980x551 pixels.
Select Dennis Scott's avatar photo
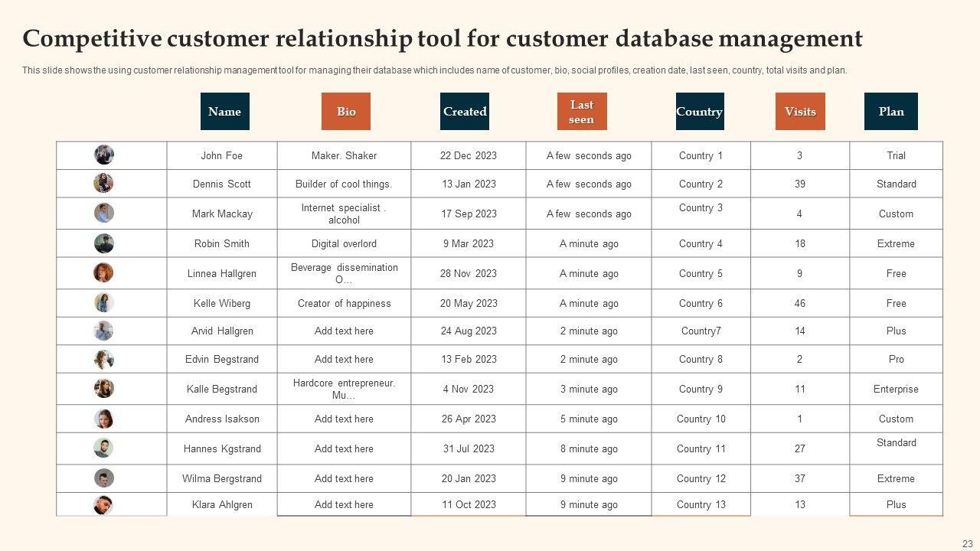pos(104,184)
